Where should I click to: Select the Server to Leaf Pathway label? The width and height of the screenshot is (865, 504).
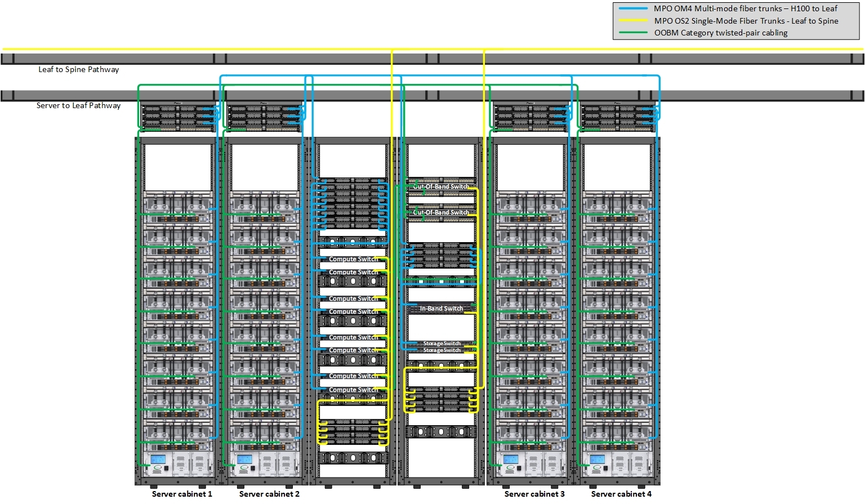coord(78,105)
